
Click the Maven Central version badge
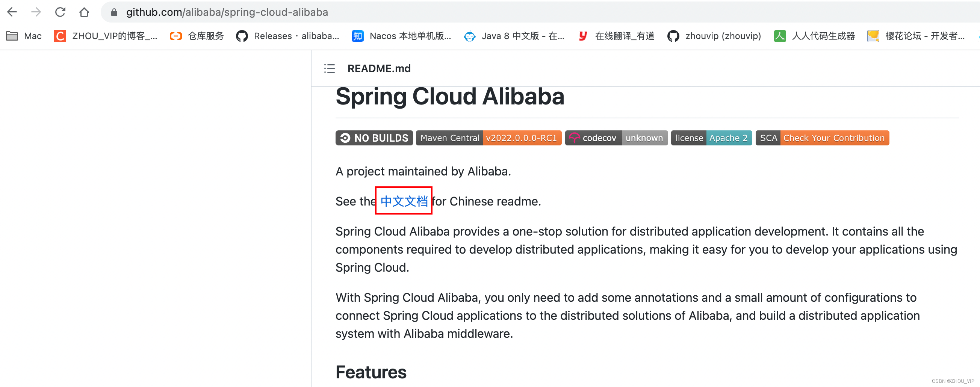pyautogui.click(x=488, y=138)
